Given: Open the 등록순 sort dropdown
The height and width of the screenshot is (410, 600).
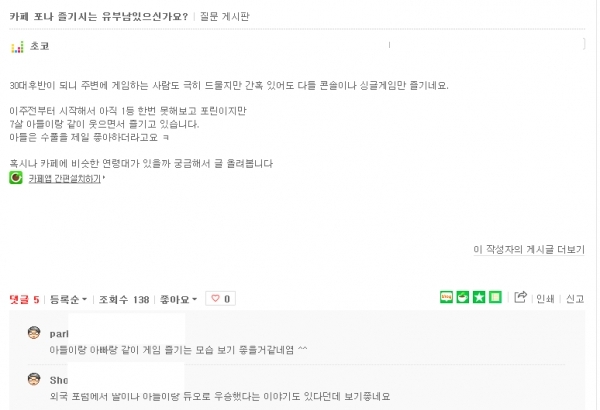Looking at the screenshot, I should [x=68, y=299].
